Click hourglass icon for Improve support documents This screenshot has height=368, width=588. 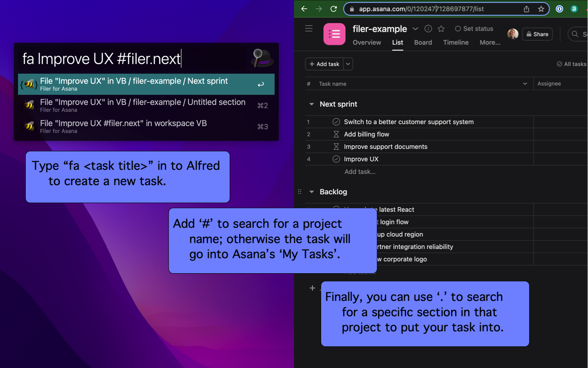336,147
